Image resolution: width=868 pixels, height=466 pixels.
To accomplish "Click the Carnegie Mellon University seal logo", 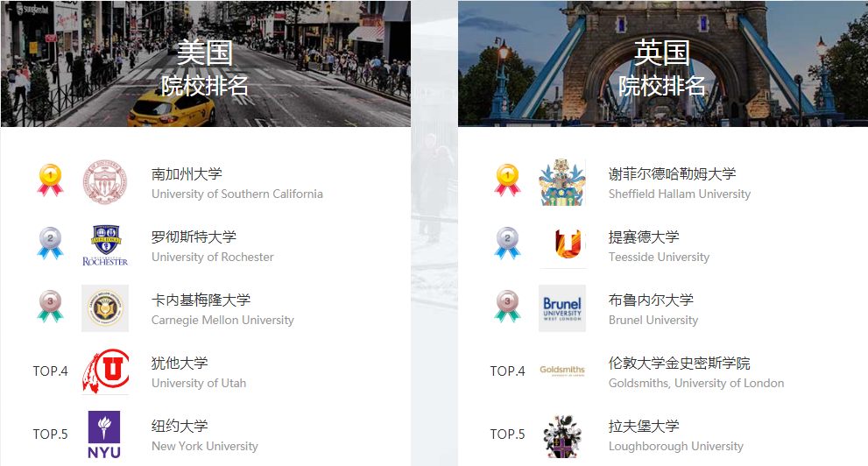I will coord(105,308).
